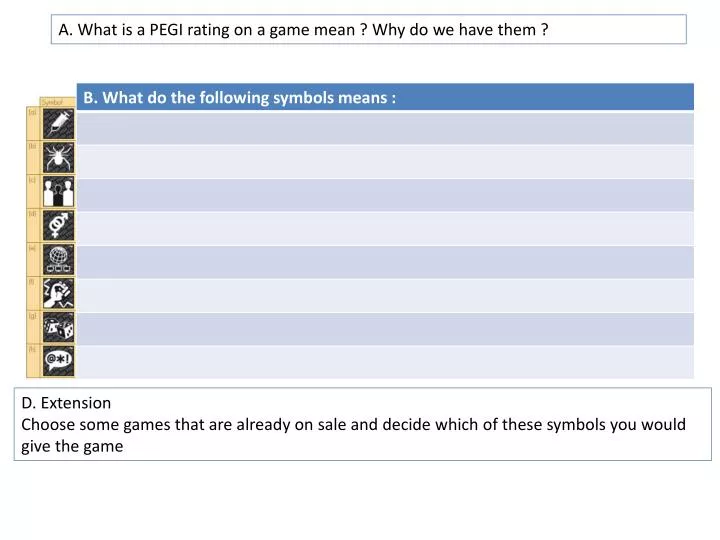Click the answer row beside spider icon
The width and height of the screenshot is (720, 540).
coord(385,162)
